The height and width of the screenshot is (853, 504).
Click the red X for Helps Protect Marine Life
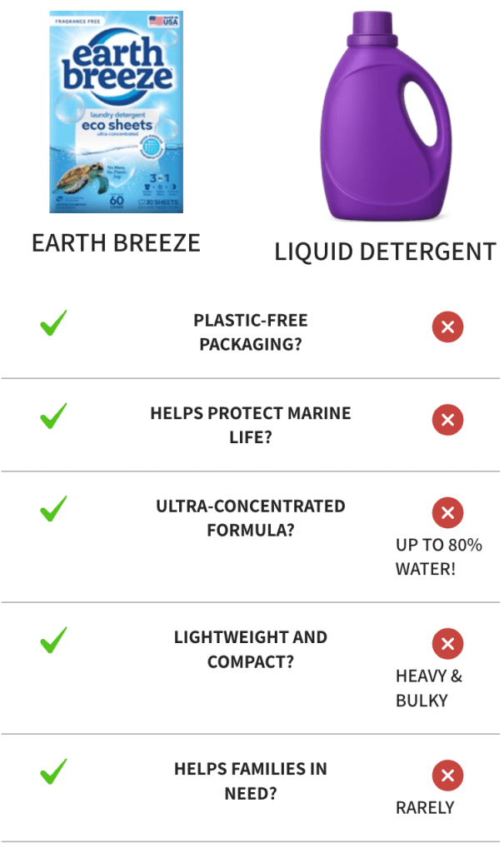tap(447, 419)
